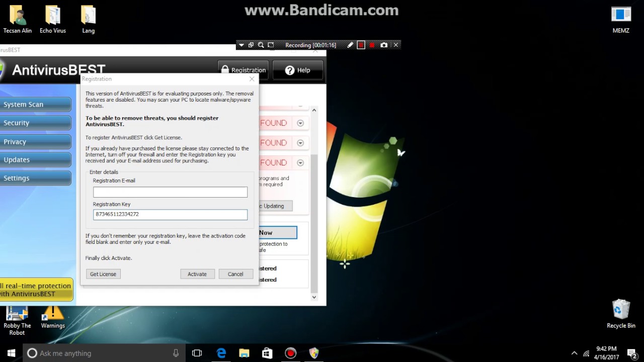Stop the Bandicam recording
644x362 pixels.
[372, 45]
